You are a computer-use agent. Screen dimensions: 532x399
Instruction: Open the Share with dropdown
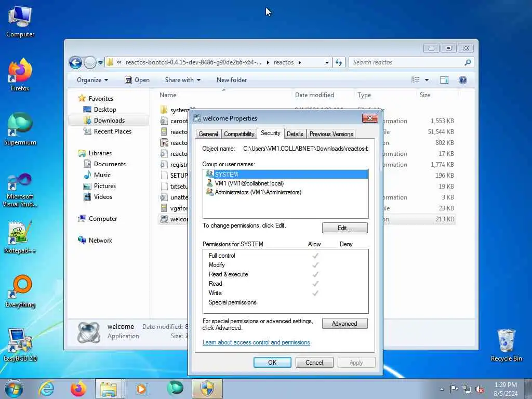coord(183,80)
